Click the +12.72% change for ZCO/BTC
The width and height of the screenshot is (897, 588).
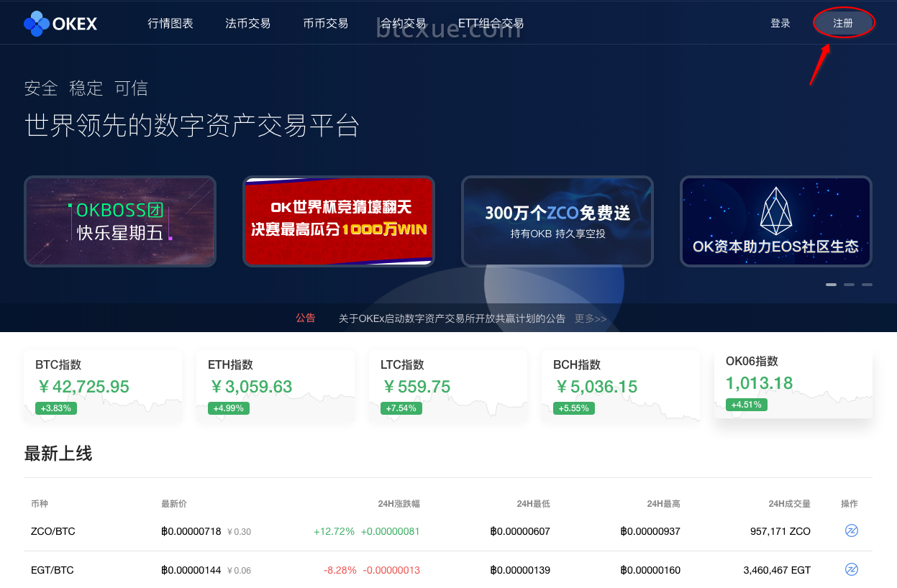[x=334, y=531]
